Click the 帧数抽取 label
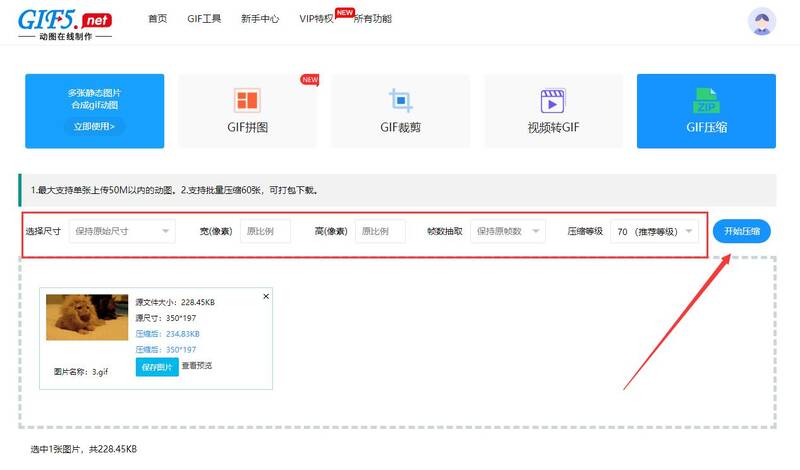The image size is (800, 470). (x=445, y=231)
